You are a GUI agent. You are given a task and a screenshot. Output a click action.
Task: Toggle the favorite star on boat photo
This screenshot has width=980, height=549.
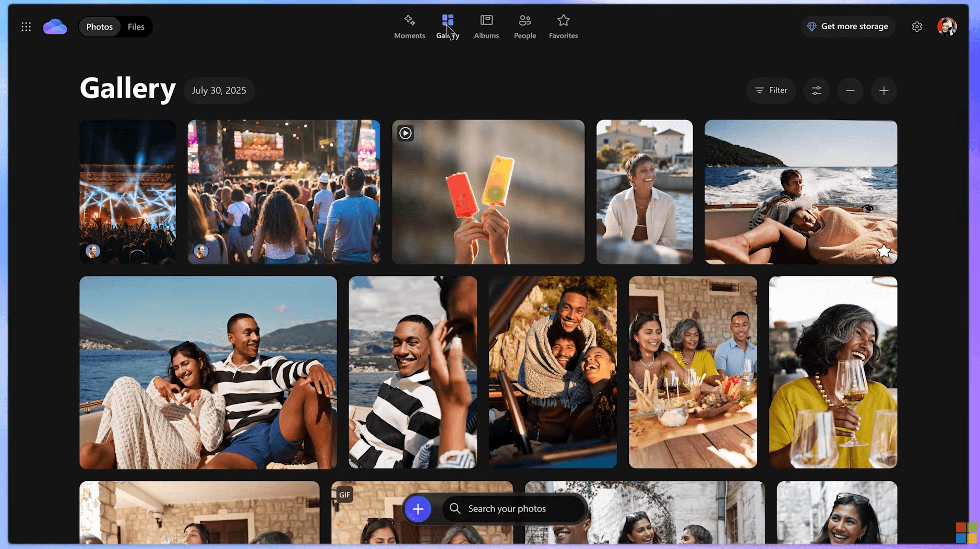tap(883, 252)
